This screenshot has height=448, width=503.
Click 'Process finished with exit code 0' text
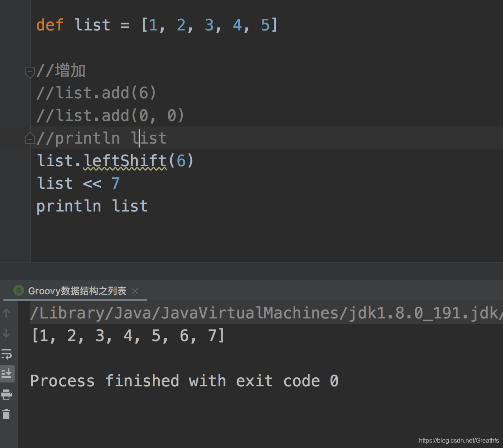pos(184,381)
